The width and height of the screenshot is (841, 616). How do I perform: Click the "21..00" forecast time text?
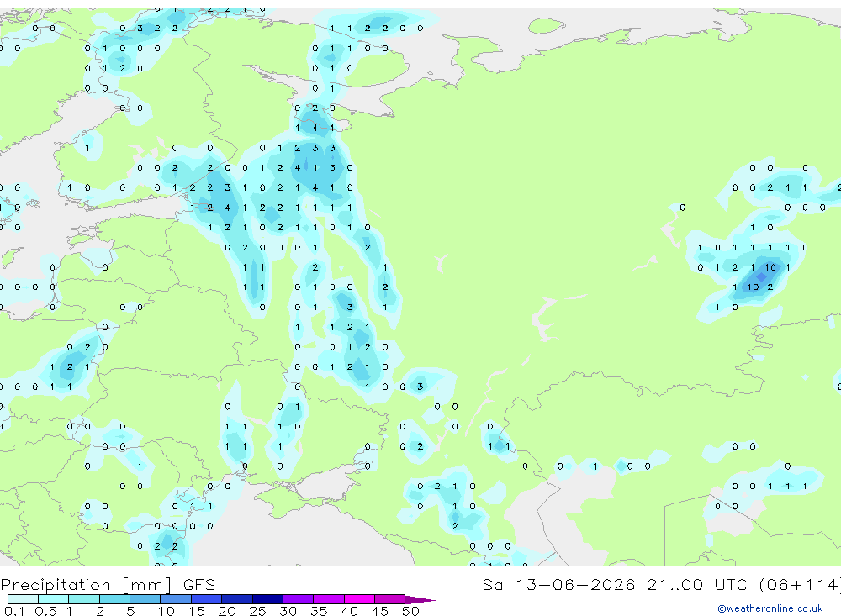[x=674, y=584]
